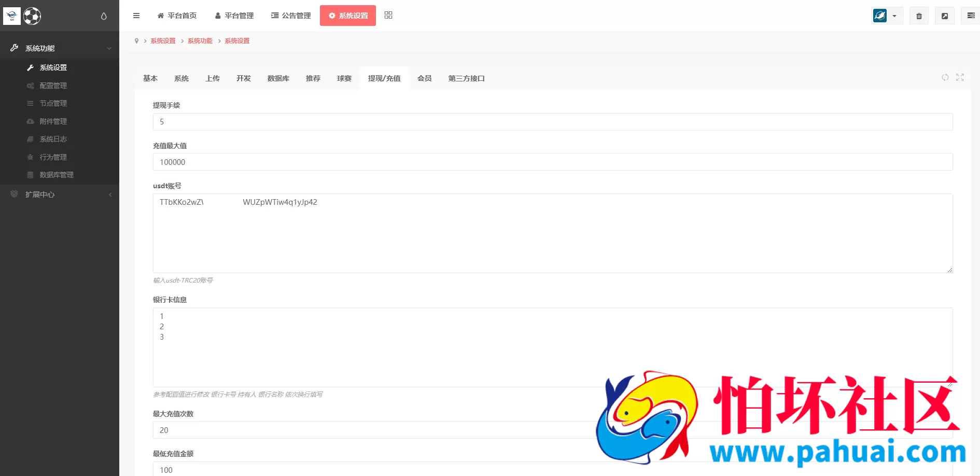Click the wrench icon beside 系统功能
Screen dimensions: 980x476
point(14,48)
